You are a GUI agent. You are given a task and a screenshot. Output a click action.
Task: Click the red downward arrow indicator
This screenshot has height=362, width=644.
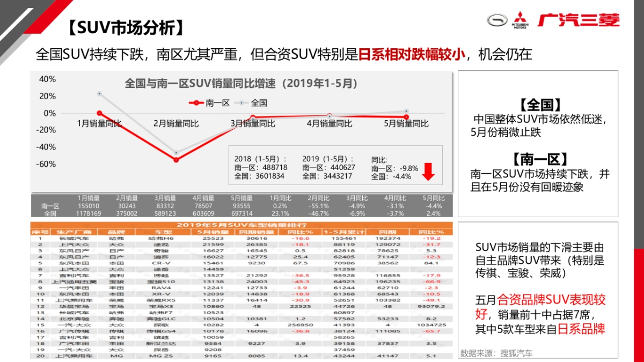point(428,171)
